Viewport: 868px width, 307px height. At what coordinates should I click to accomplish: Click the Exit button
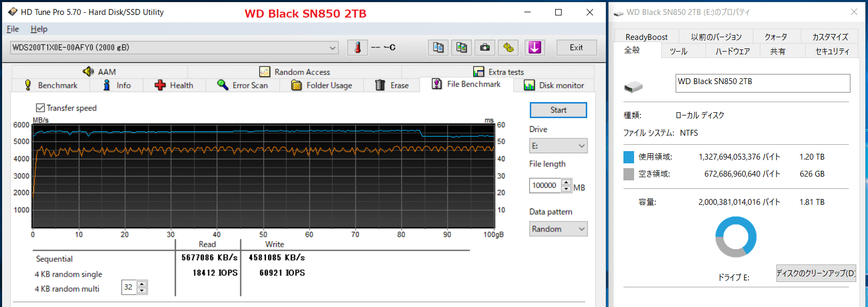click(577, 47)
